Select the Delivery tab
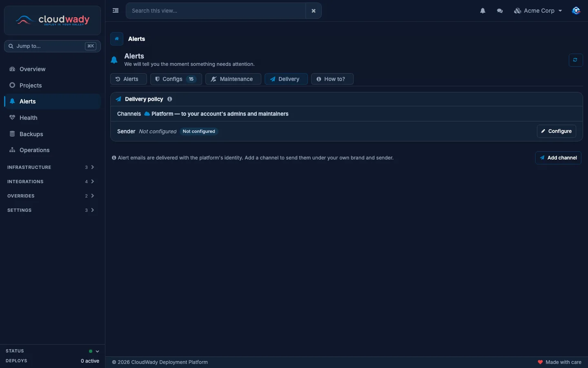 pos(286,79)
